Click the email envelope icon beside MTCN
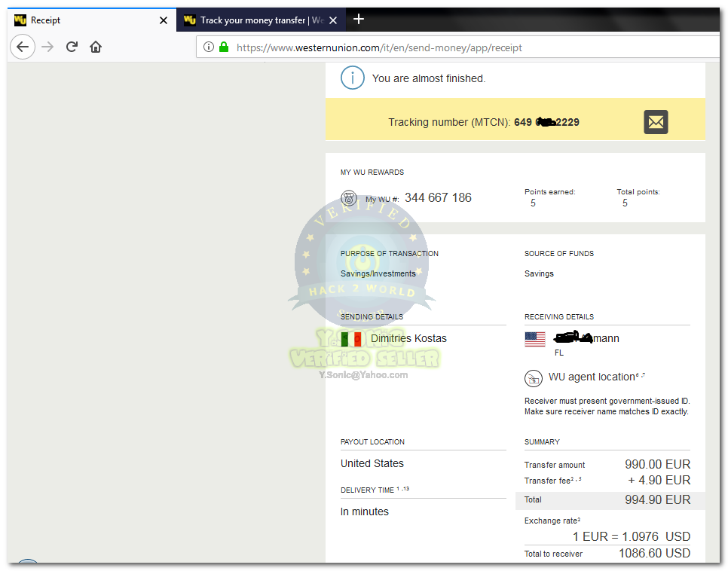Viewport: 728px width, 571px height. pyautogui.click(x=656, y=122)
